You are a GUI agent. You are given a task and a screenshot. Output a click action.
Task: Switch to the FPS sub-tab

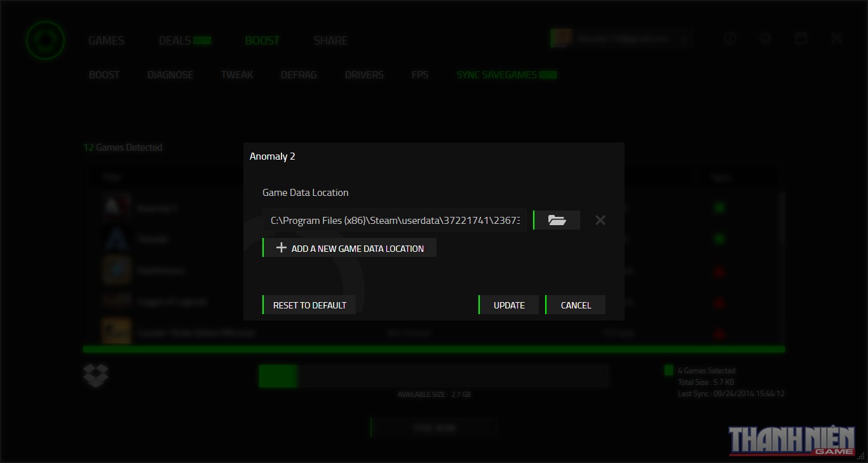pyautogui.click(x=420, y=74)
